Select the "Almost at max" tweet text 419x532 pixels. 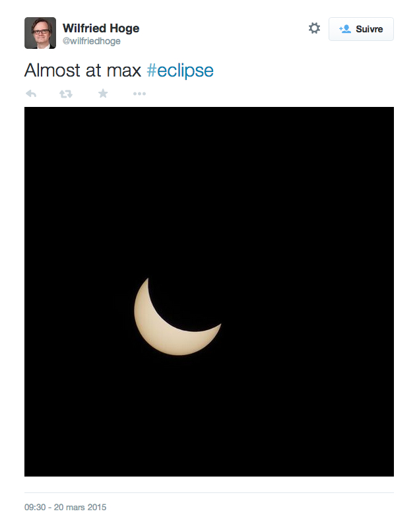click(82, 71)
